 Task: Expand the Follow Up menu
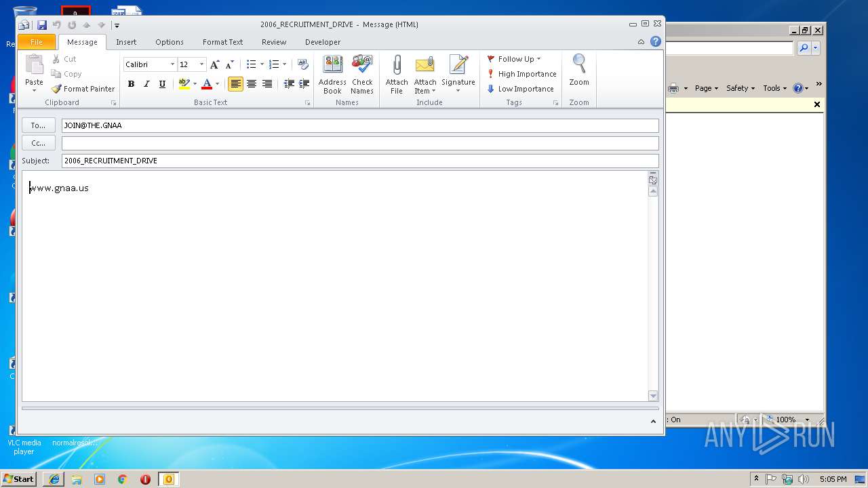click(539, 59)
